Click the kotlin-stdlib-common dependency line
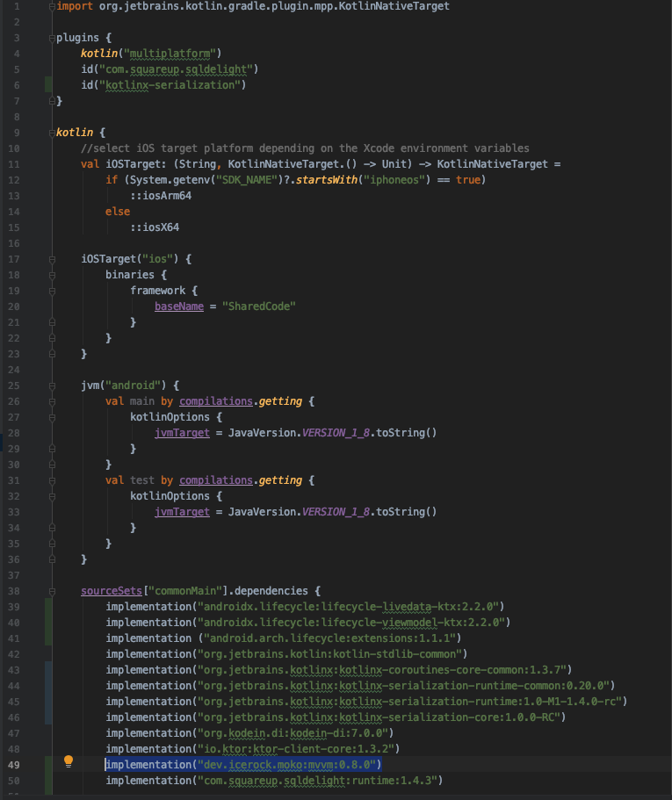Viewport: 672px width, 800px height. tap(286, 654)
